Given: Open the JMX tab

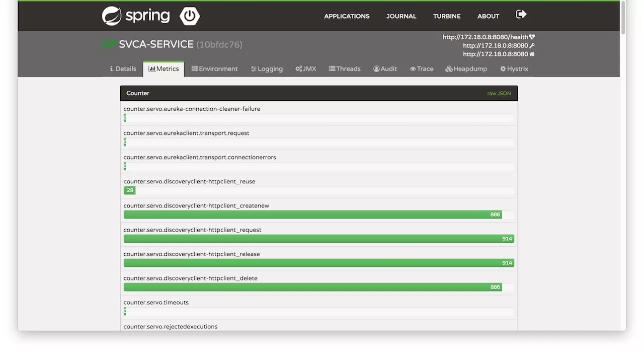Looking at the screenshot, I should click(306, 69).
